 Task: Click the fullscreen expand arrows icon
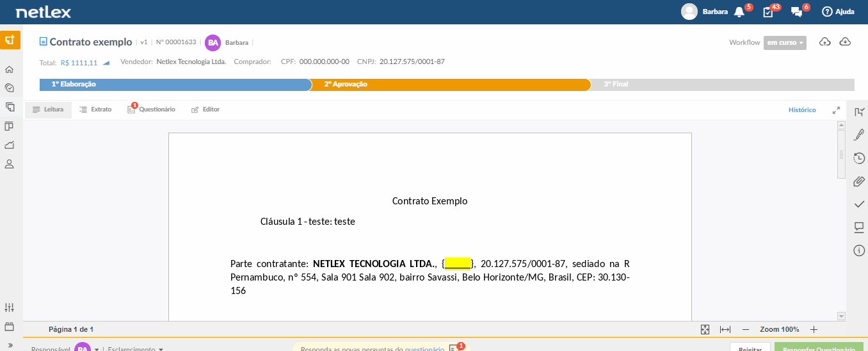tap(836, 110)
